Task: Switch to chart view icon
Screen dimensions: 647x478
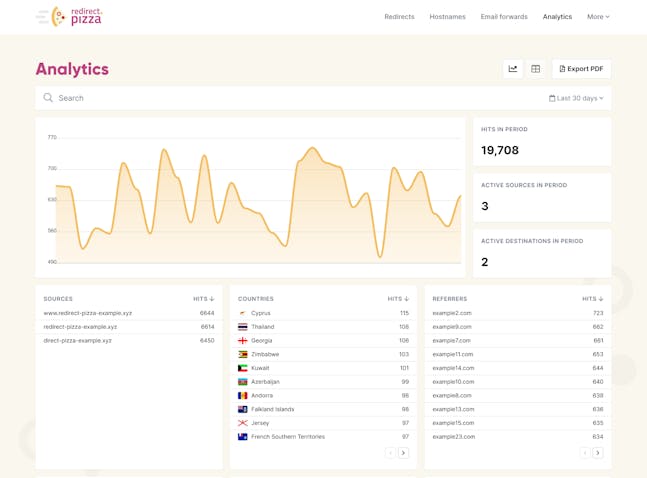Action: 513,69
